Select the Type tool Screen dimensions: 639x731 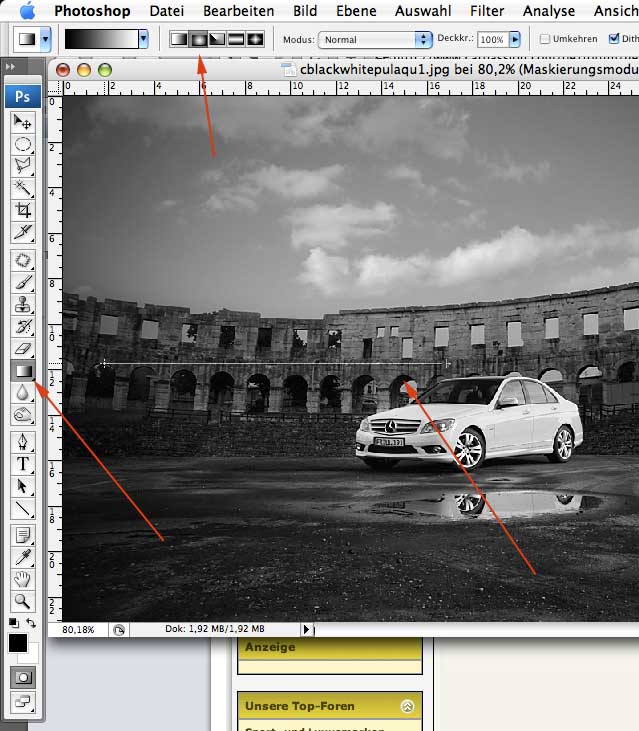[x=22, y=464]
